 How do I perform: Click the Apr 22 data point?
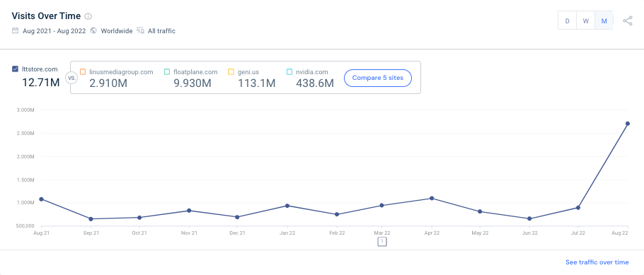tap(432, 198)
